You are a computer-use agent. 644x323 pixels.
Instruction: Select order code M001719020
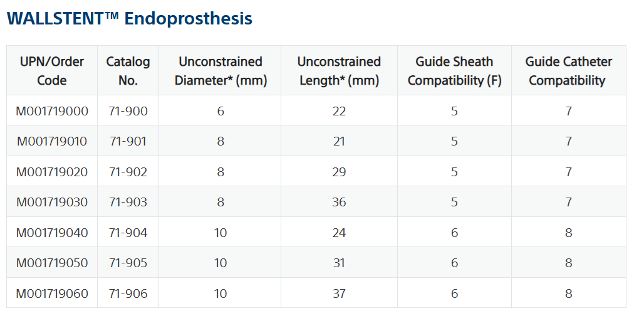pyautogui.click(x=52, y=172)
